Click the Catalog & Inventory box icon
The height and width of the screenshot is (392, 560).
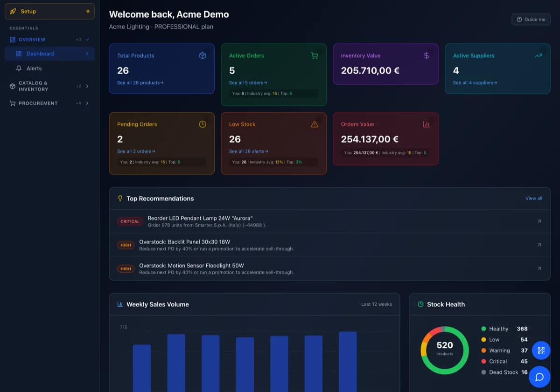13,86
